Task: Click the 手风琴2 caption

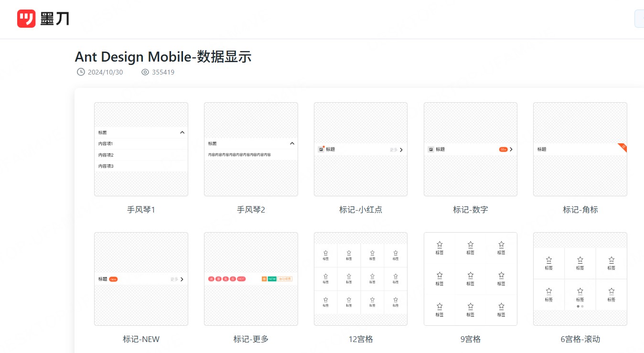Action: 251,210
